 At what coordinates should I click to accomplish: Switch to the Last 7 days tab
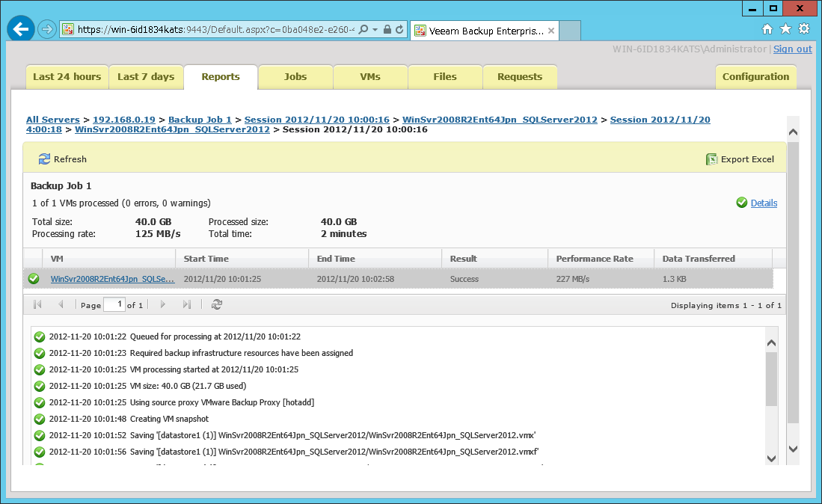pyautogui.click(x=147, y=77)
